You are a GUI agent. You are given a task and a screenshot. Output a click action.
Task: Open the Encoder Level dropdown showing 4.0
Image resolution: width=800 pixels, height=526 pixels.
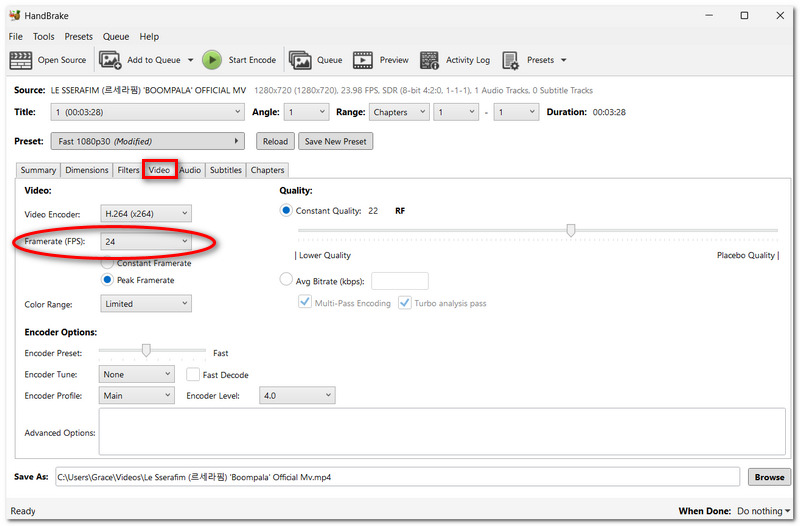tap(297, 396)
